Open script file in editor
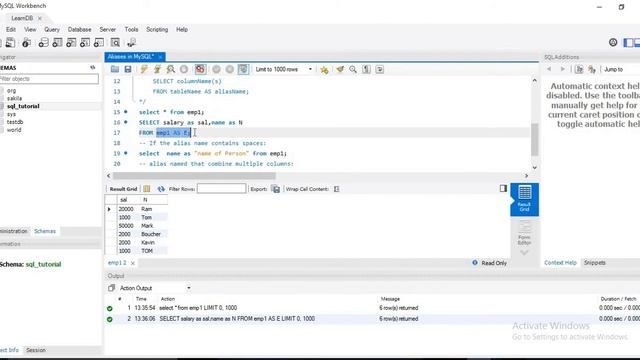640x360 pixels. 115,69
